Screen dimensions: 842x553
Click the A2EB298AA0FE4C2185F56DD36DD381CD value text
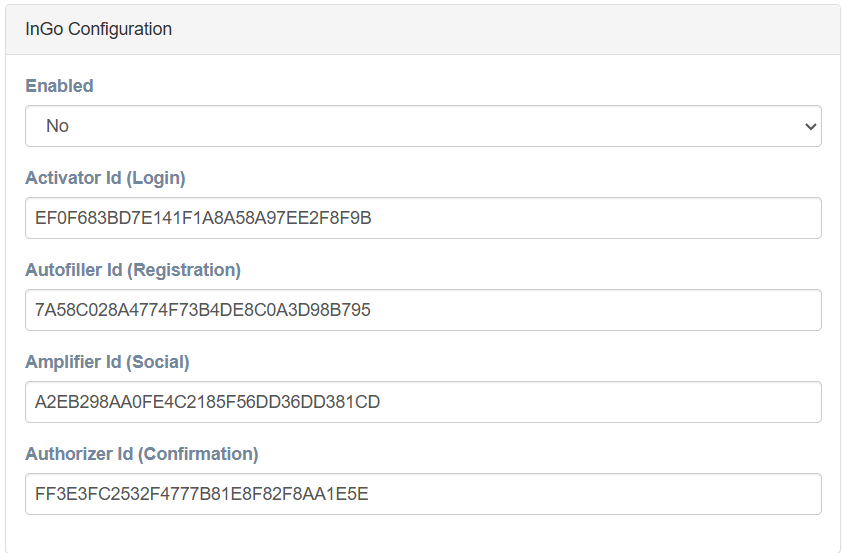coord(207,402)
